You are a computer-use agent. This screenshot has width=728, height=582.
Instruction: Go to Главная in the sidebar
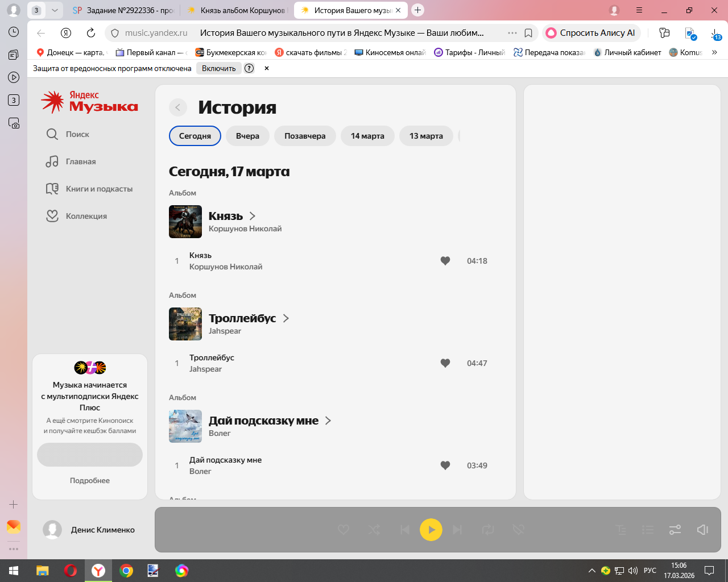coord(71,161)
